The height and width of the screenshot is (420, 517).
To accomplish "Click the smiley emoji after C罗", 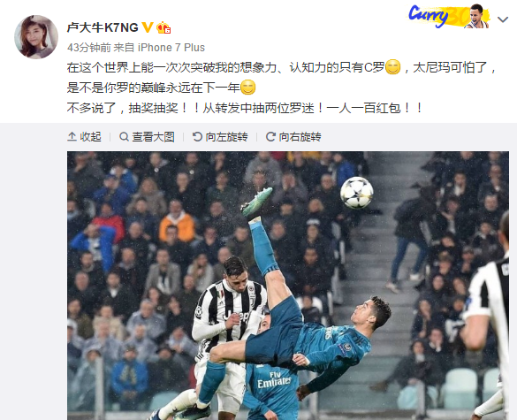I will pyautogui.click(x=392, y=67).
